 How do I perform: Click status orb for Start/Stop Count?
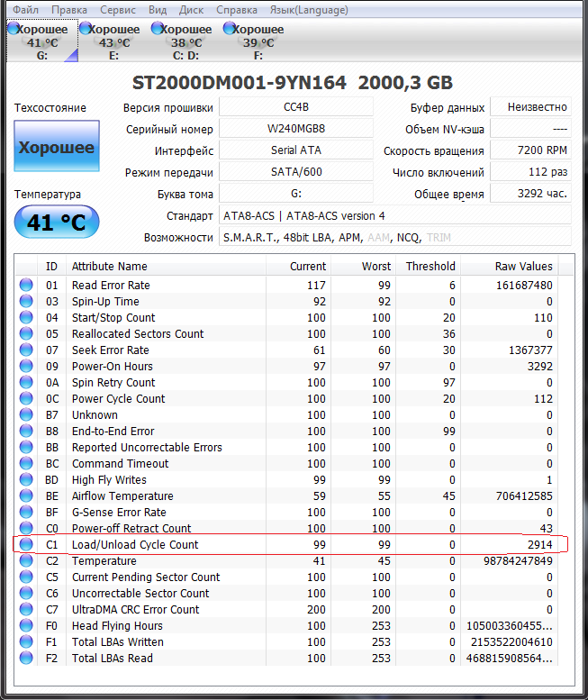click(x=26, y=317)
